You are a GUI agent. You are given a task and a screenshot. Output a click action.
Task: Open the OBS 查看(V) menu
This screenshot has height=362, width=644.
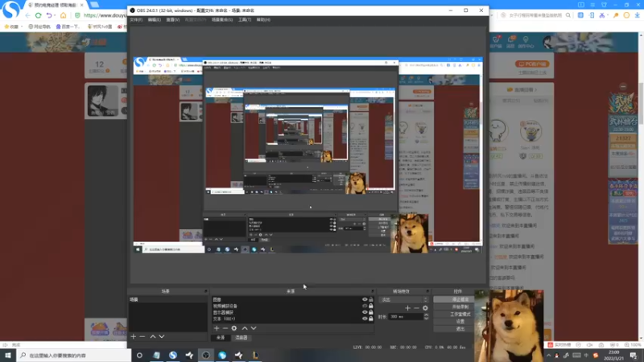(173, 19)
